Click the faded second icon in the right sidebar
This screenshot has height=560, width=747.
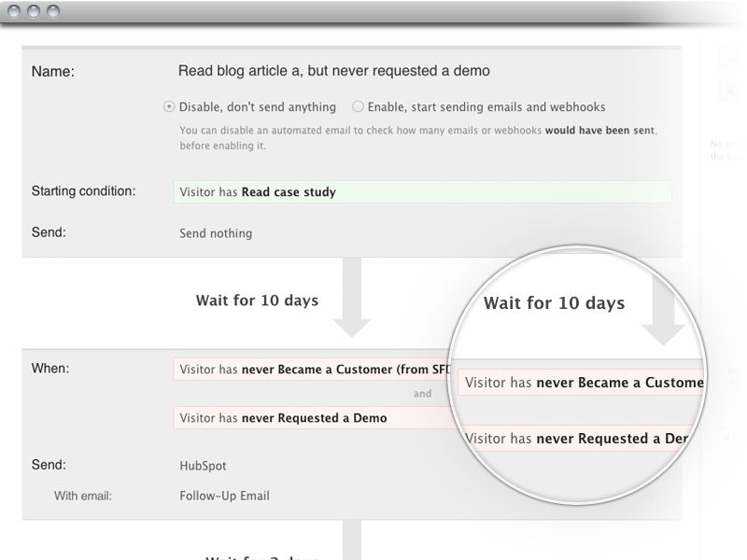point(726,91)
